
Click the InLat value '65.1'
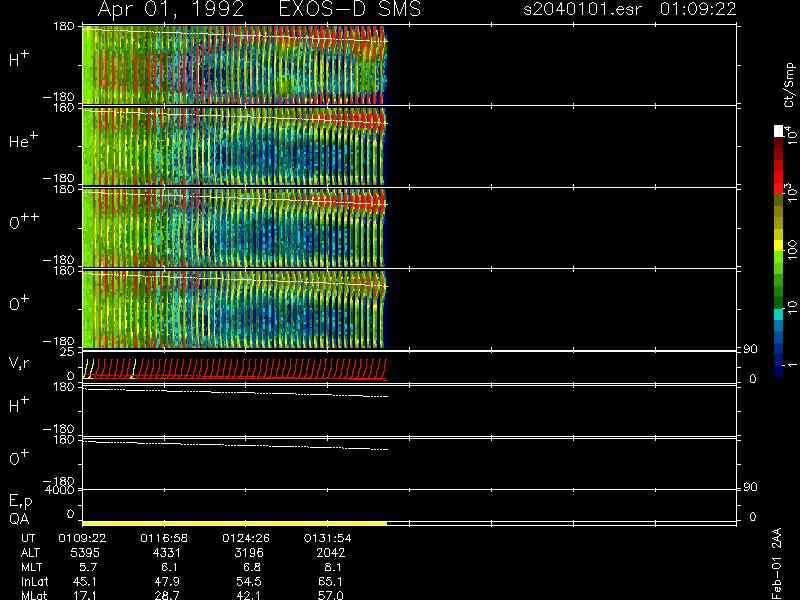point(330,581)
